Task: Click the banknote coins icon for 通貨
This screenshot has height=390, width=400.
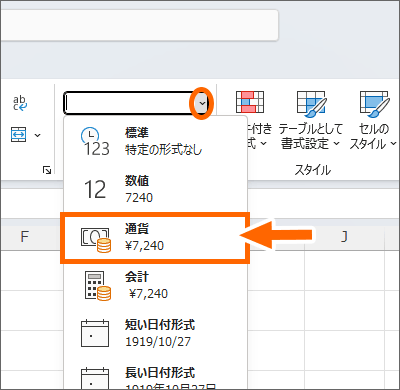Action: click(96, 240)
